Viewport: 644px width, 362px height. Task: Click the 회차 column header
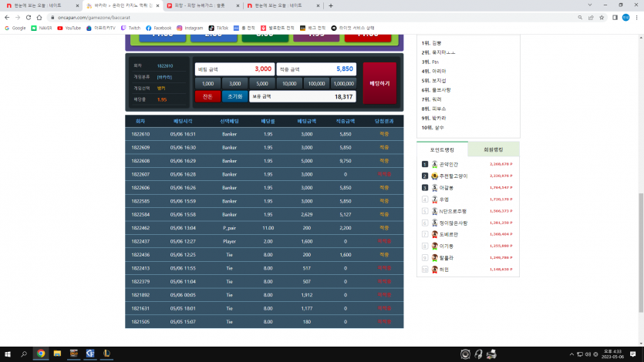click(x=140, y=122)
